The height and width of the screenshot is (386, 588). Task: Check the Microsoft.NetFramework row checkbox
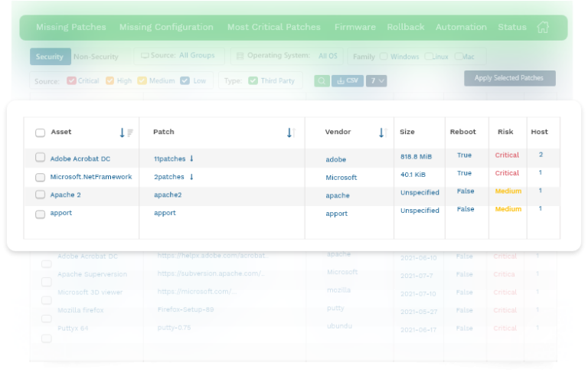(x=40, y=177)
